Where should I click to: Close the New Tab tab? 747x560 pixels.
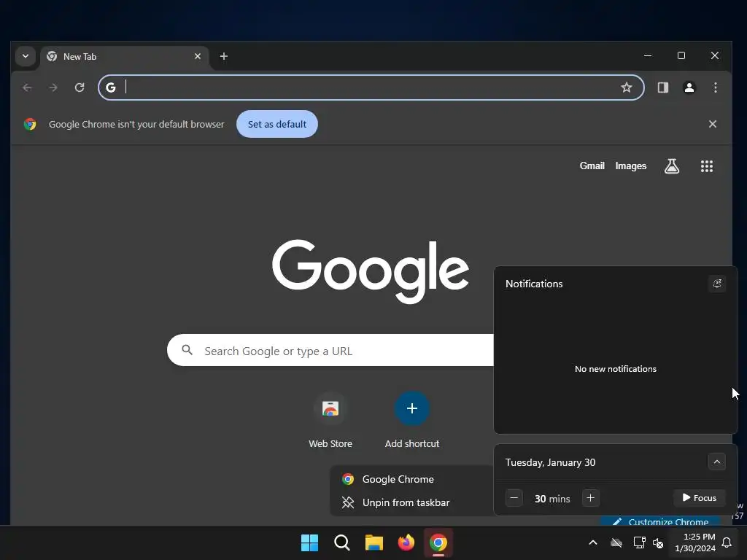197,56
